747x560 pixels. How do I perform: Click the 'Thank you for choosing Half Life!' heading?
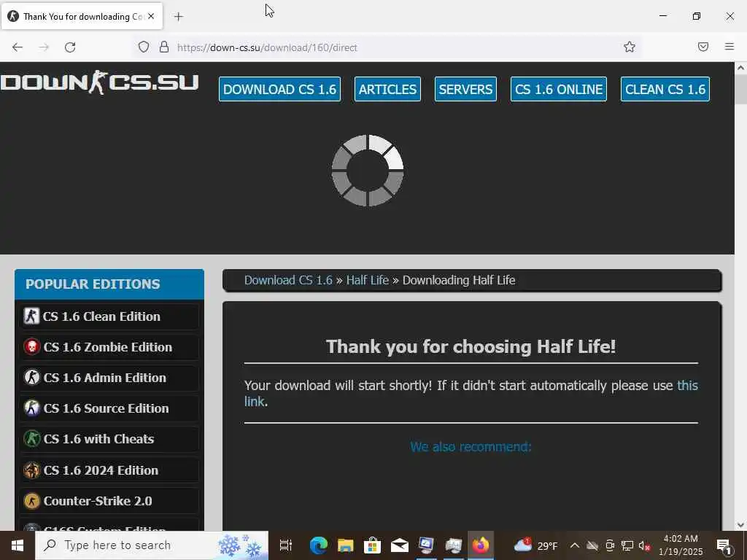pyautogui.click(x=471, y=346)
